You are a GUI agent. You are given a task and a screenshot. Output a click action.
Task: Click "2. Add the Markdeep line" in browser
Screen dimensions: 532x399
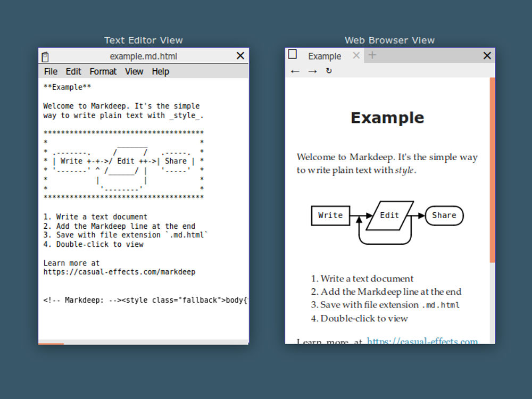click(x=386, y=292)
